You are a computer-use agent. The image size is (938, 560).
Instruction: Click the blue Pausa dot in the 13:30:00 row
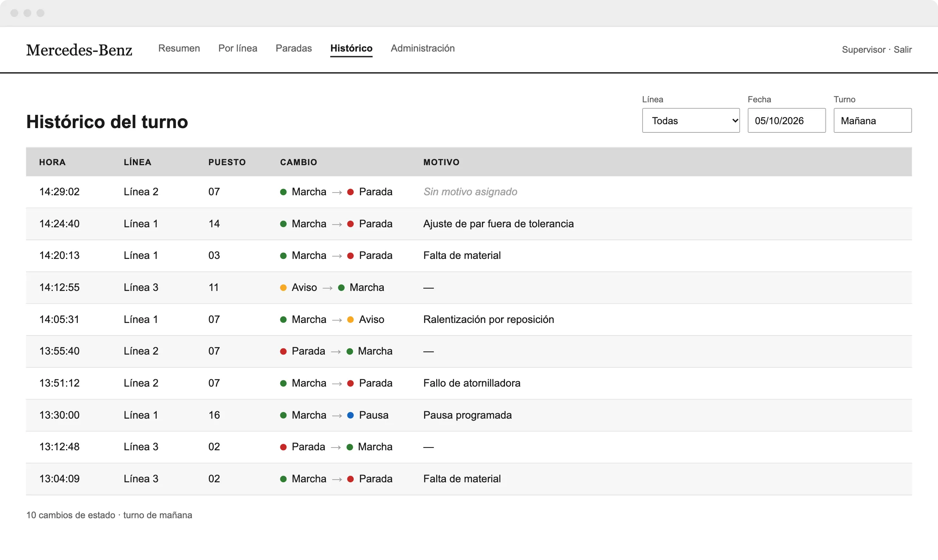(x=351, y=416)
